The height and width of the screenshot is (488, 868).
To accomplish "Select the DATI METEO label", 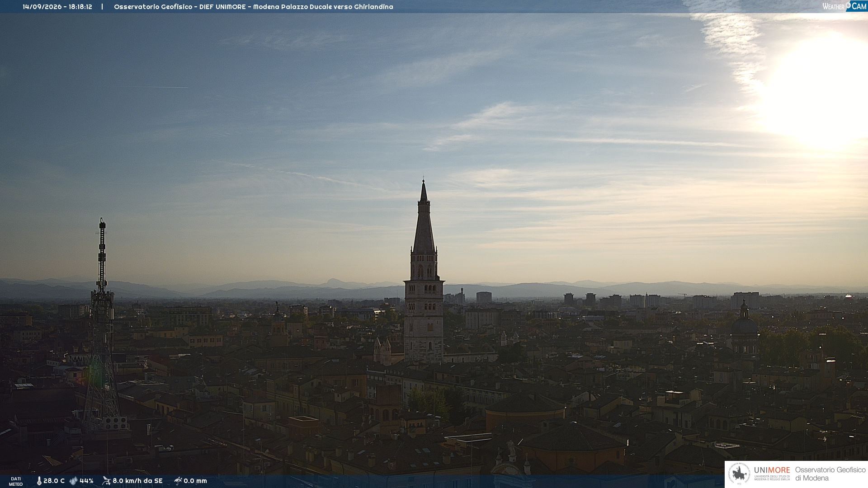I will [16, 481].
